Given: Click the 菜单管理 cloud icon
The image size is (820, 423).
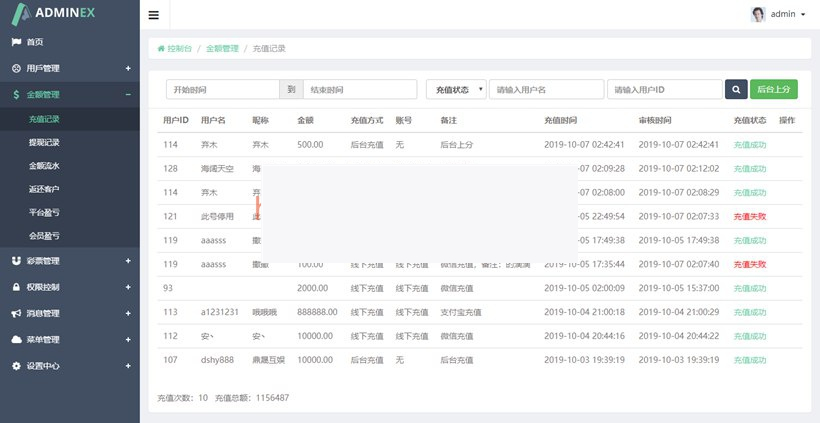Looking at the screenshot, I should click(x=16, y=339).
